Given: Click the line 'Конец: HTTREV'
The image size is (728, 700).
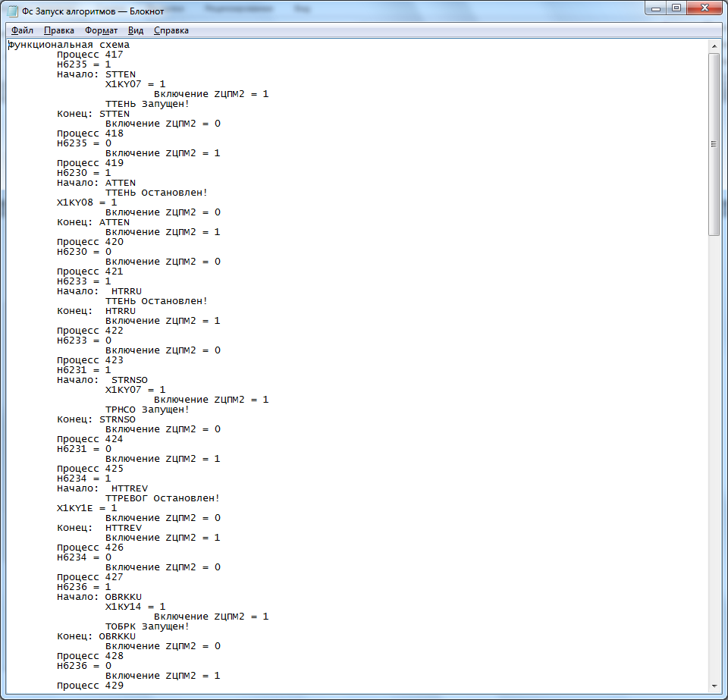Looking at the screenshot, I should pos(99,528).
